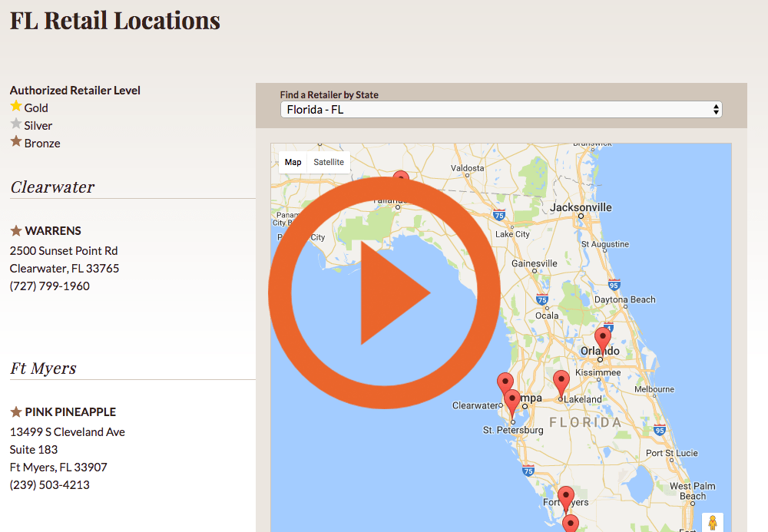Screen dimensions: 768x532
Task: Click the Bronze level label
Action: click(x=42, y=143)
